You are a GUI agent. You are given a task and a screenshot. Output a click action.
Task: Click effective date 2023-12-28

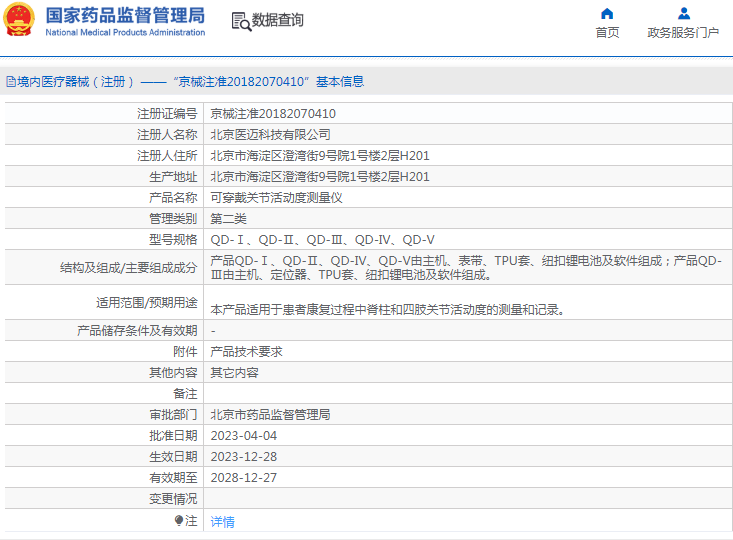point(244,457)
